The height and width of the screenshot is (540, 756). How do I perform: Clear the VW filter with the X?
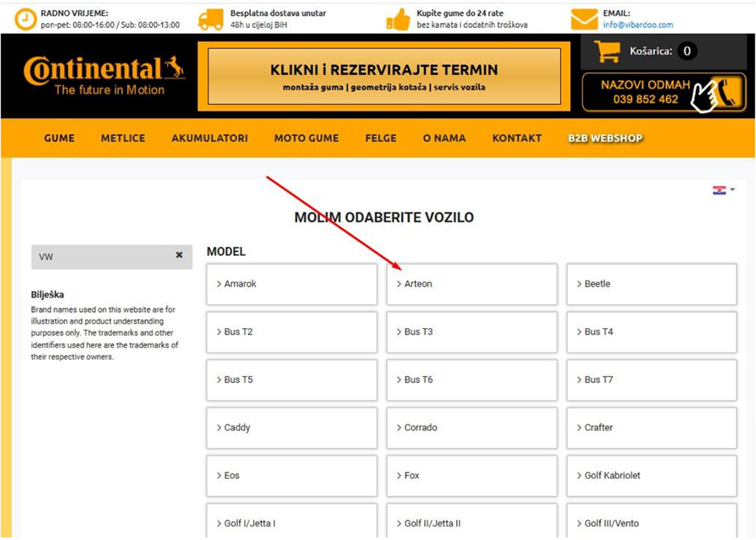click(x=179, y=255)
